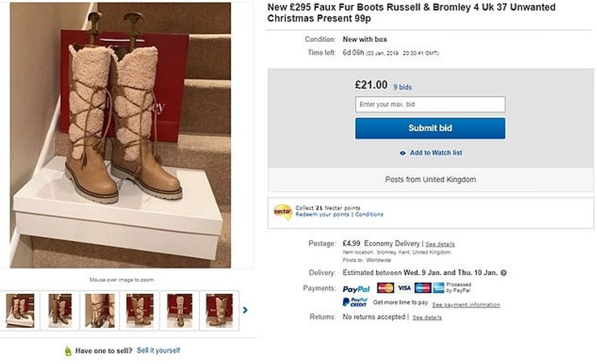Click the max bid input field
This screenshot has width=597, height=364.
tap(430, 105)
